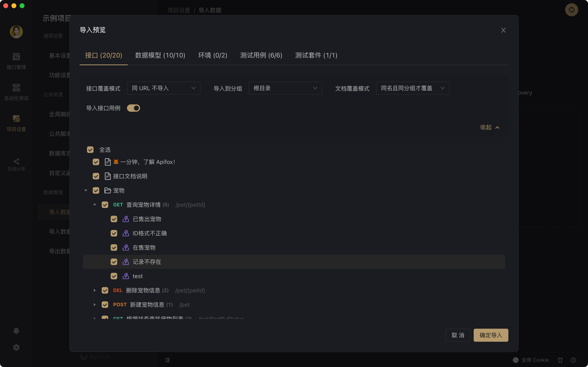
Task: Switch to 测试用例 (6/6) tab
Action: tap(261, 55)
